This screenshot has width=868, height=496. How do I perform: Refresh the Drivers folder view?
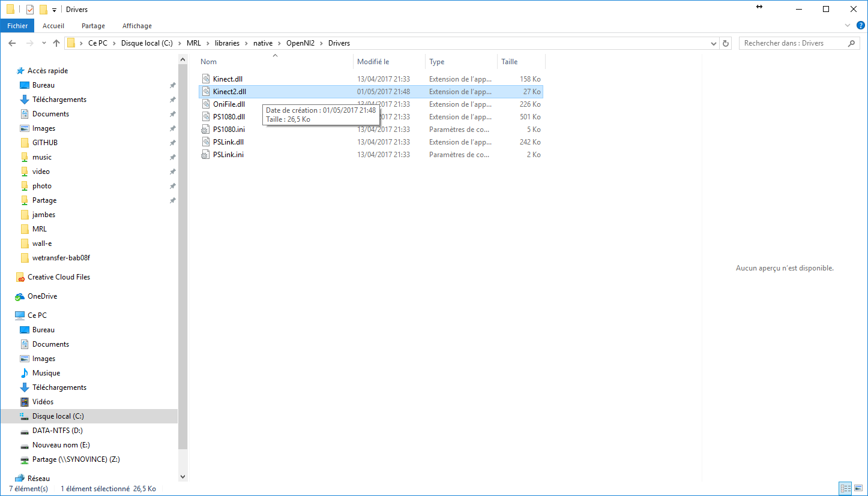[x=726, y=43]
